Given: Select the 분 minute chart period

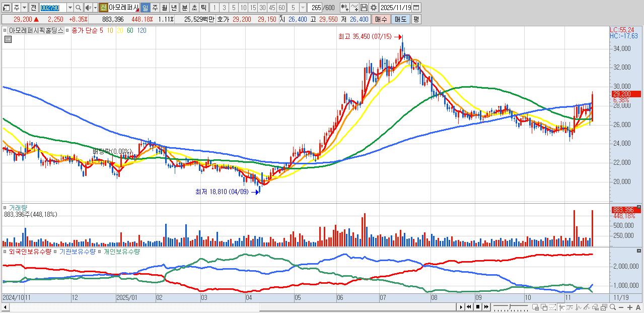Looking at the screenshot, I should point(184,8).
